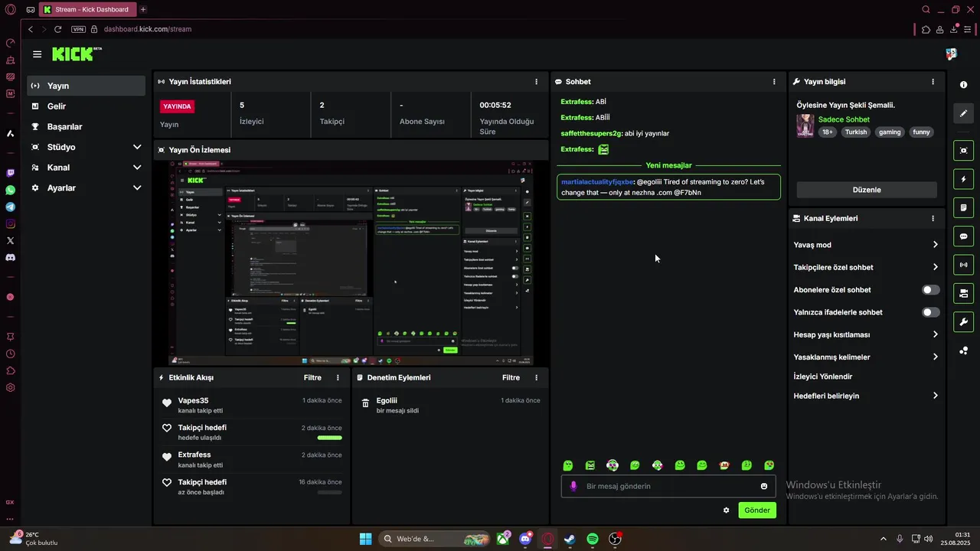Open Takipçilere özel sohbet options chevron
Screen dimensions: 980x551
click(x=935, y=267)
